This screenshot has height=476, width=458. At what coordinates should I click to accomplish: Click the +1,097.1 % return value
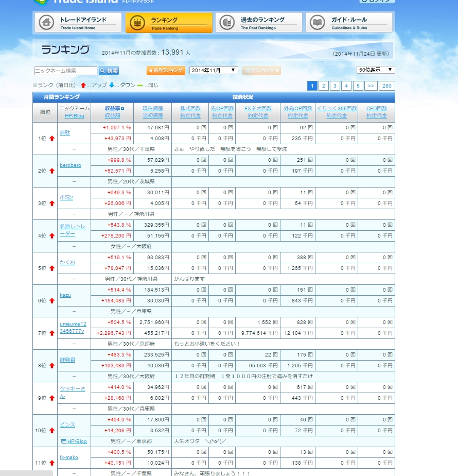point(117,128)
